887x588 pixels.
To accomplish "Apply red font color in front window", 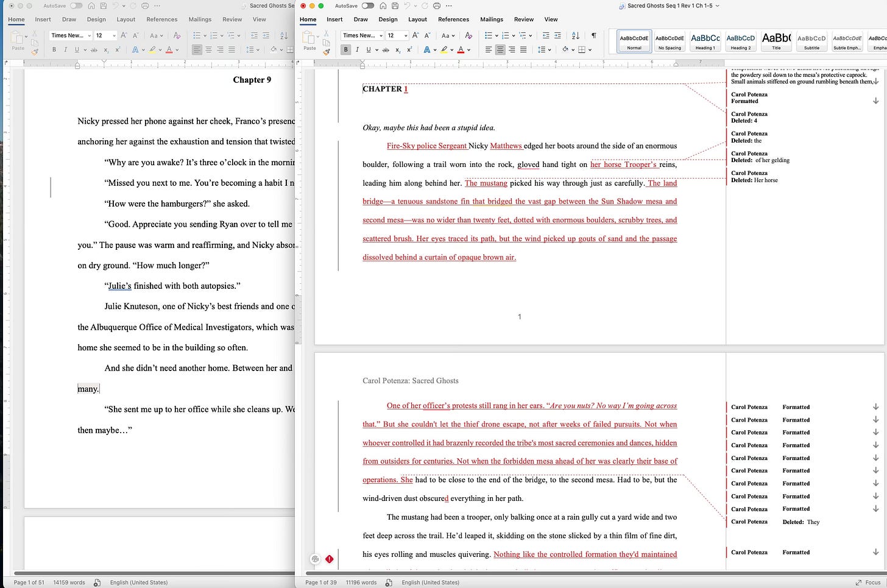I will point(461,50).
